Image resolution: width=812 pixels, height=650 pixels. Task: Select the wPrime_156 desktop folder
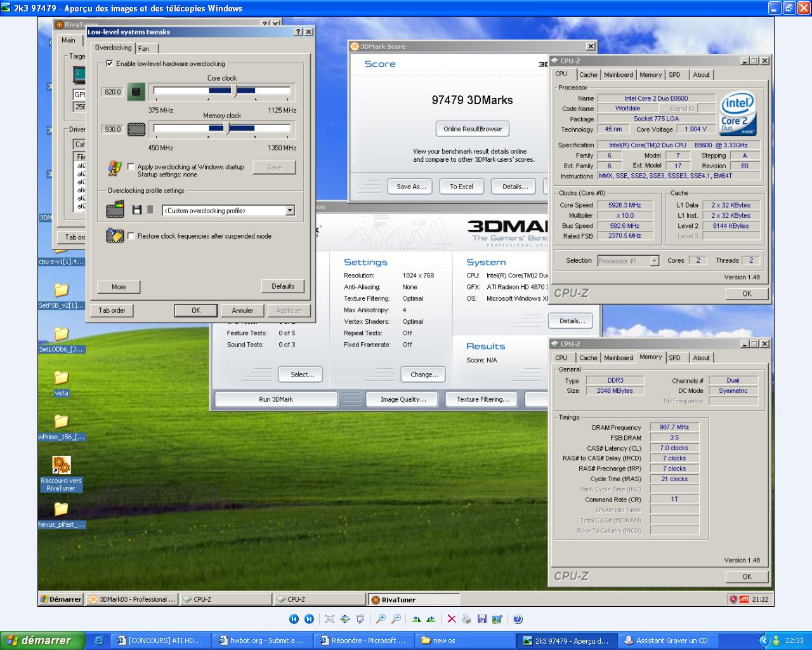coord(62,427)
